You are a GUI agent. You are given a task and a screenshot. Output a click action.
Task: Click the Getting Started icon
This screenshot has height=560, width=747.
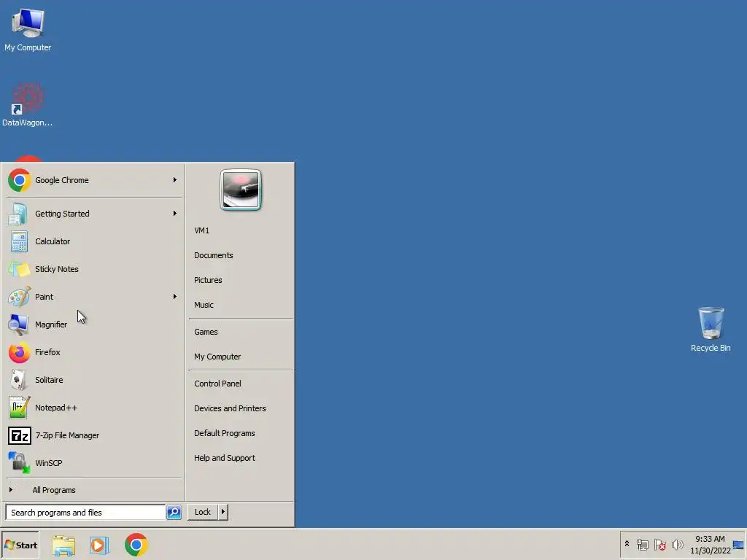coord(18,214)
